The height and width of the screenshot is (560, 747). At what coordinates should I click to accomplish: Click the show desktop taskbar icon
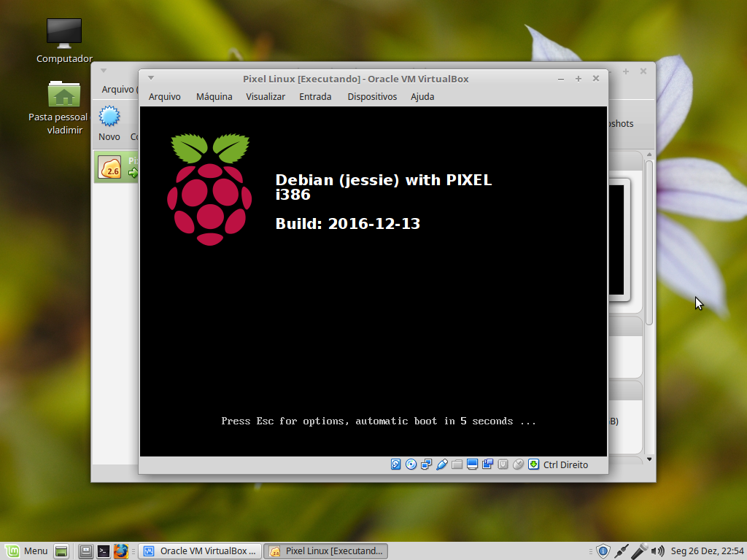click(x=61, y=551)
